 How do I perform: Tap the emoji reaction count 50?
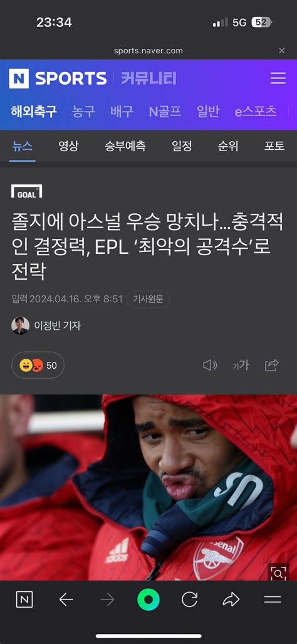38,365
